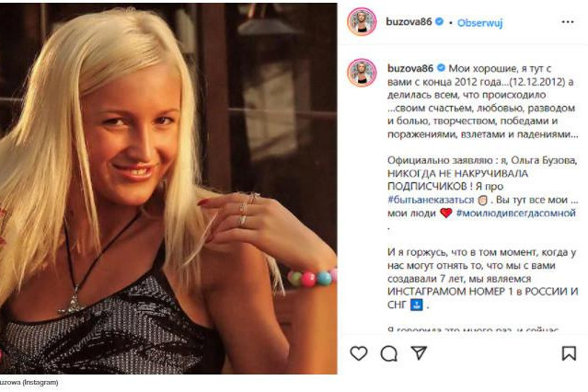Click the verified badge in the caption

[441, 68]
